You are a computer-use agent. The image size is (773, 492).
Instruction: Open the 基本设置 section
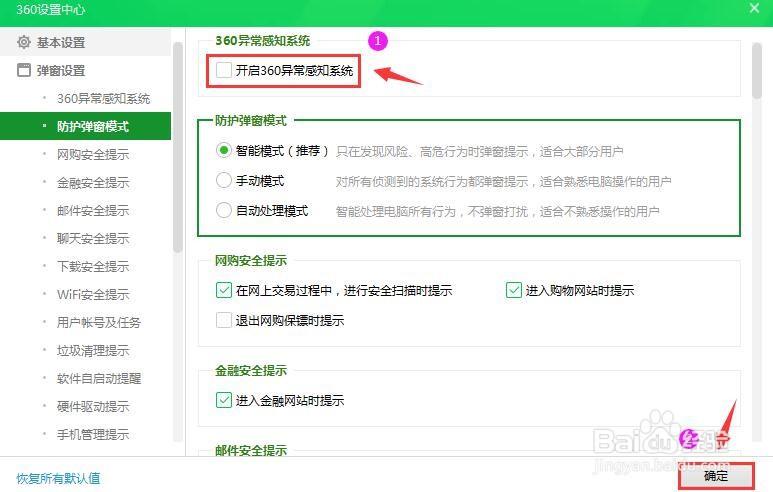click(85, 42)
